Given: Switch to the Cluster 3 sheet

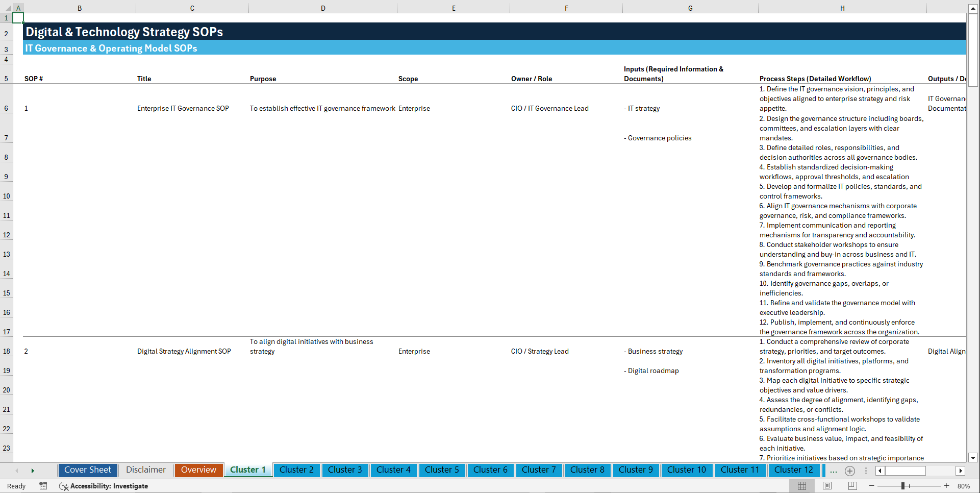Looking at the screenshot, I should point(345,470).
